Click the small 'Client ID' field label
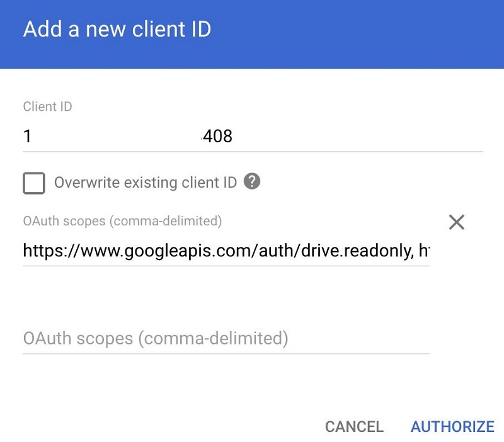The width and height of the screenshot is (504, 442). [x=48, y=106]
